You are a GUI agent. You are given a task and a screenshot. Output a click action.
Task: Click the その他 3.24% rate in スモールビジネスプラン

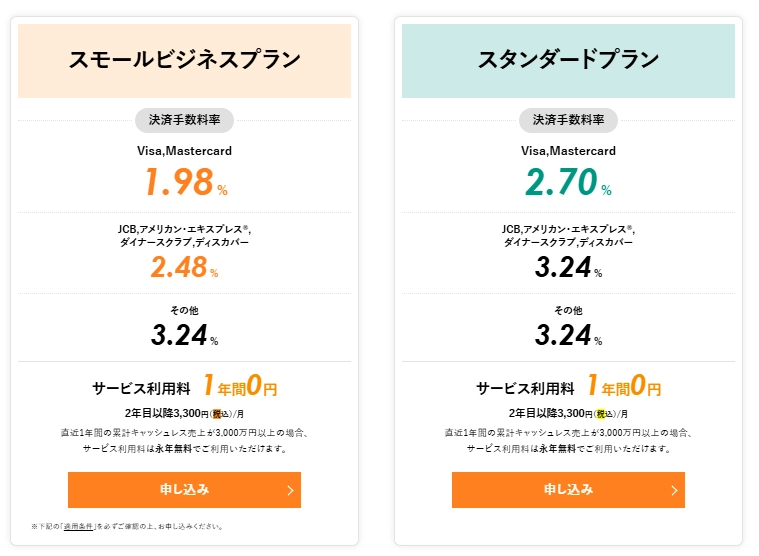[x=182, y=335]
